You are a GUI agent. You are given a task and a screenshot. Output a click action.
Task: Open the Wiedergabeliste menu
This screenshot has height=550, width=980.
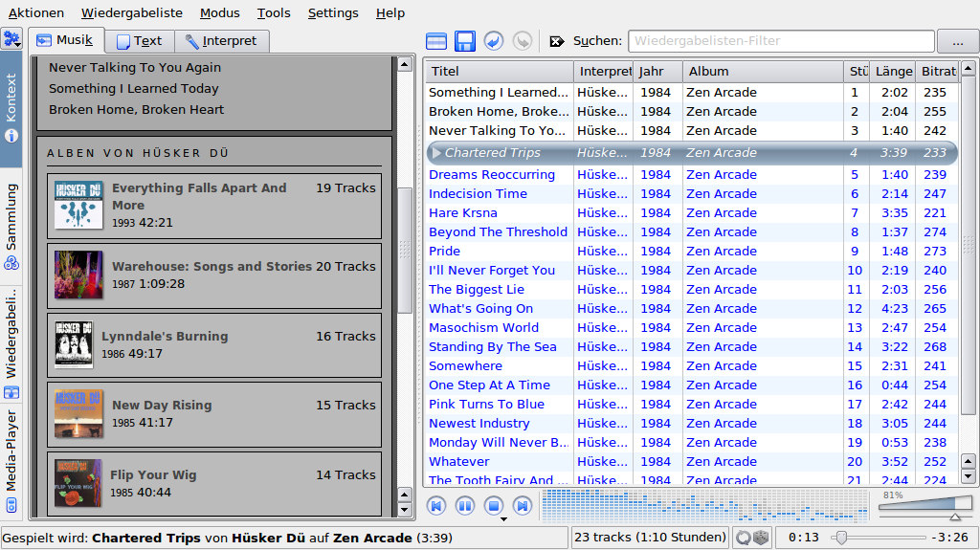click(132, 13)
